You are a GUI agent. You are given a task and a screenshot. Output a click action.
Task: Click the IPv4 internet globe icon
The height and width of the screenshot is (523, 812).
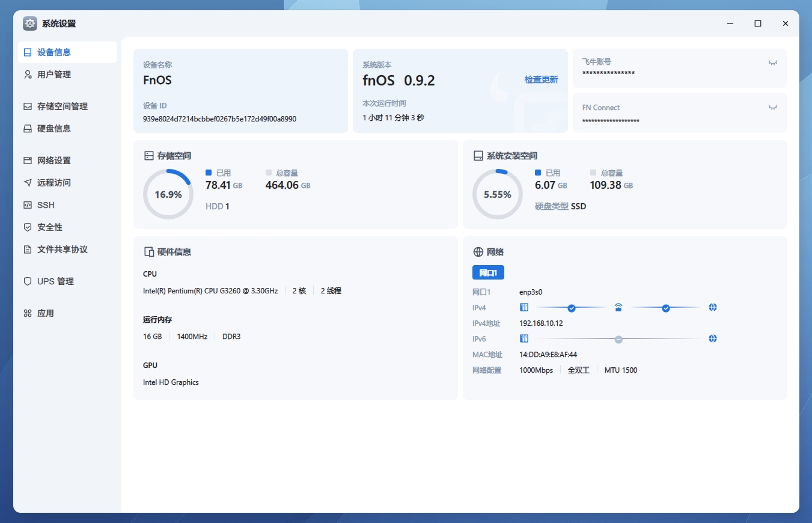[713, 307]
